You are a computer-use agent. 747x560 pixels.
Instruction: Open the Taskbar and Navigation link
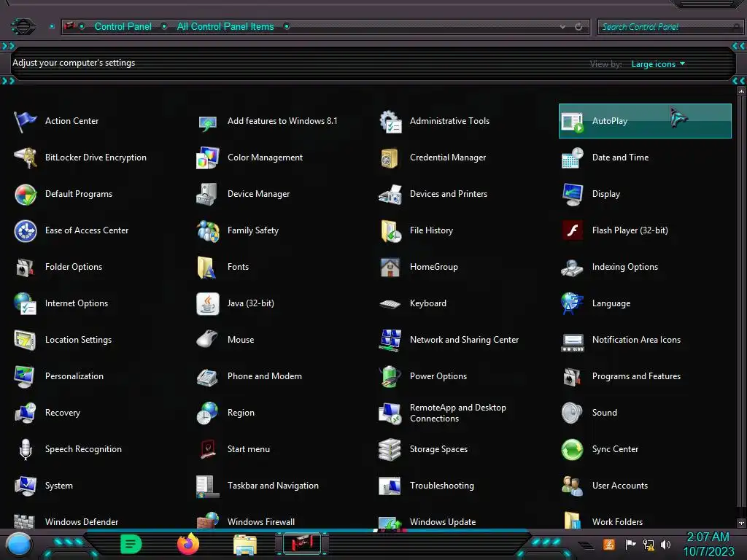273,486
